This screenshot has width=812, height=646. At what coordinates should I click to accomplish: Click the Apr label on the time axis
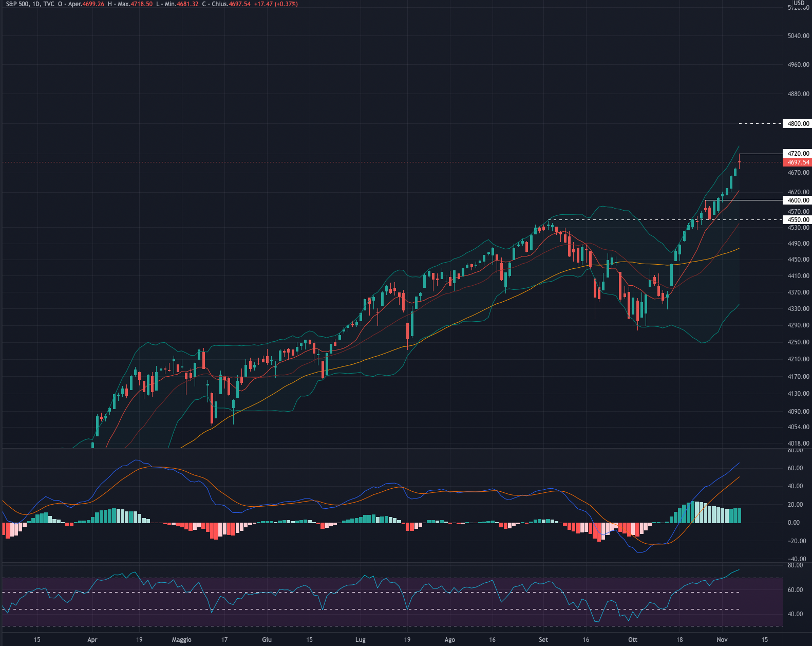point(92,640)
